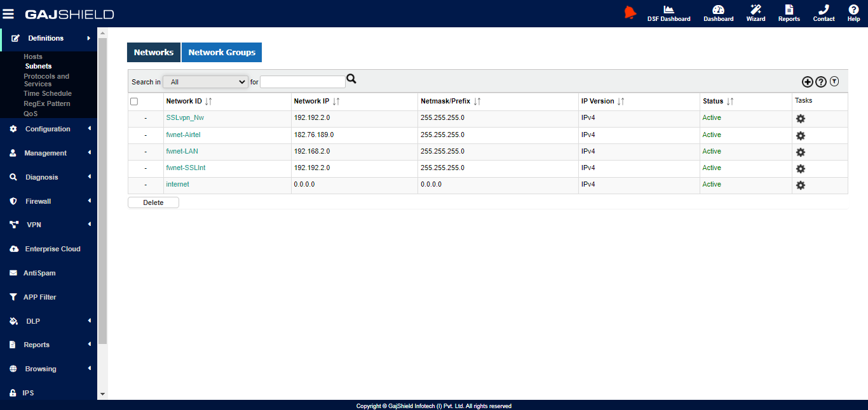Click the Delete button

click(153, 202)
